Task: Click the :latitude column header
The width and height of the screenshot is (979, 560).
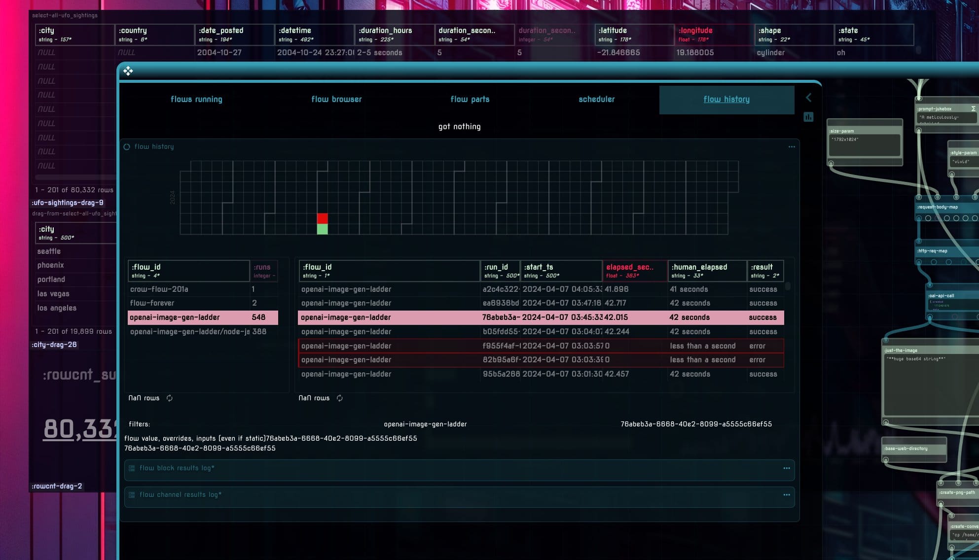Action: click(x=634, y=35)
